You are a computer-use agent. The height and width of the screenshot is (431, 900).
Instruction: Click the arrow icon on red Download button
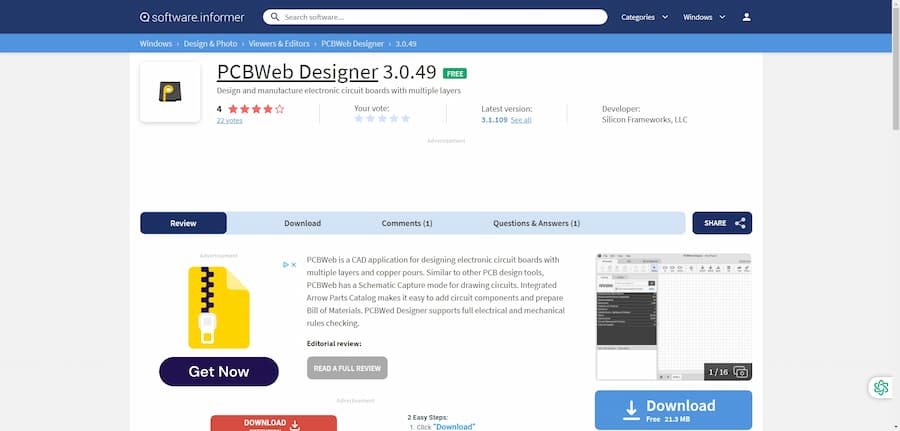(x=295, y=425)
